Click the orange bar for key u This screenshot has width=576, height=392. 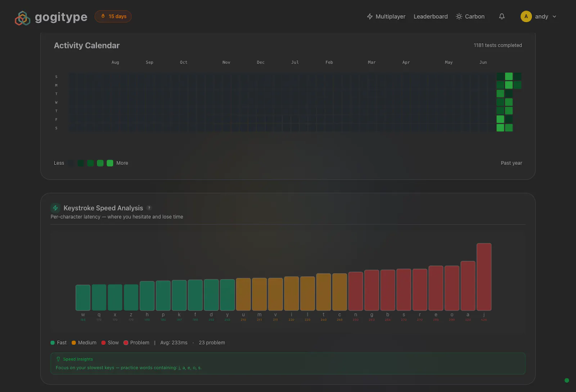[x=243, y=294]
